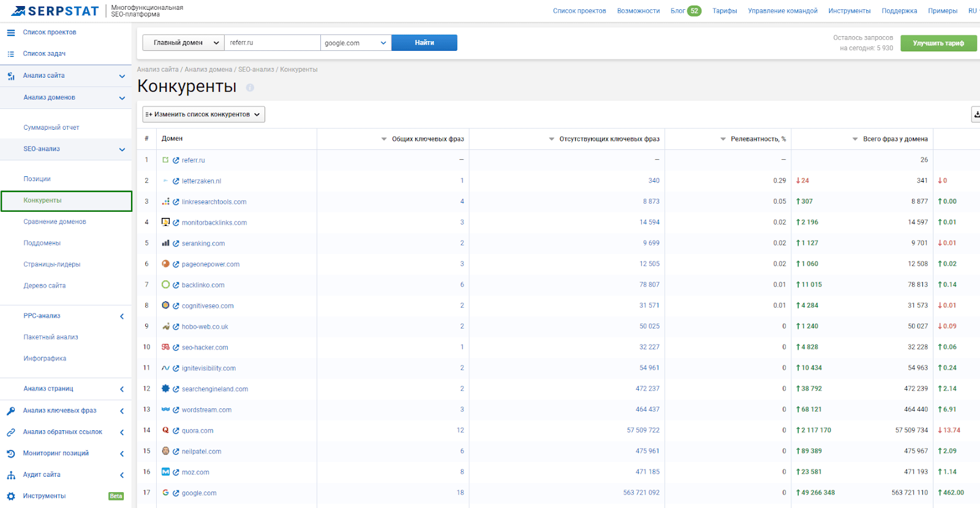The height and width of the screenshot is (508, 980).
Task: Click the task list icon beside Список задач
Action: point(11,54)
